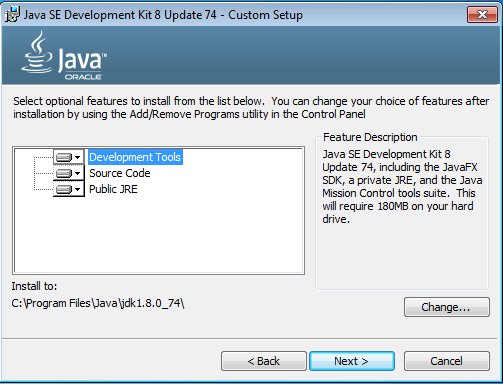Screen dimensions: 503x384
Task: Click the Java coffee cup logo
Action: 37,52
